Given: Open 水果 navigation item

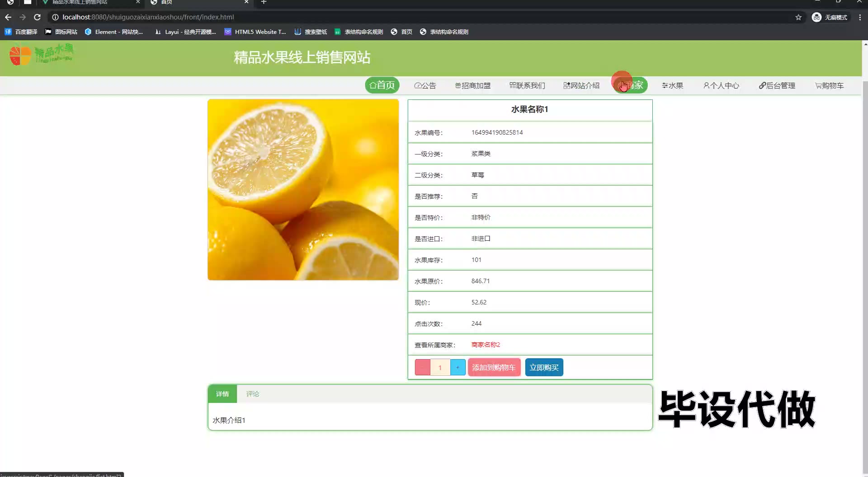Looking at the screenshot, I should [x=672, y=85].
